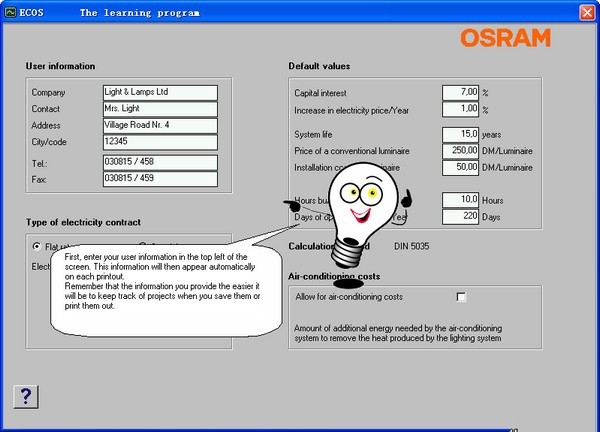Edit electricity price increase value 1,00
The image size is (600, 432).
coord(460,109)
